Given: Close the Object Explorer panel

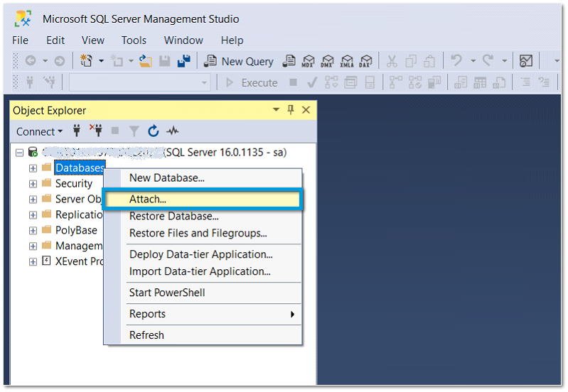Looking at the screenshot, I should (x=306, y=110).
